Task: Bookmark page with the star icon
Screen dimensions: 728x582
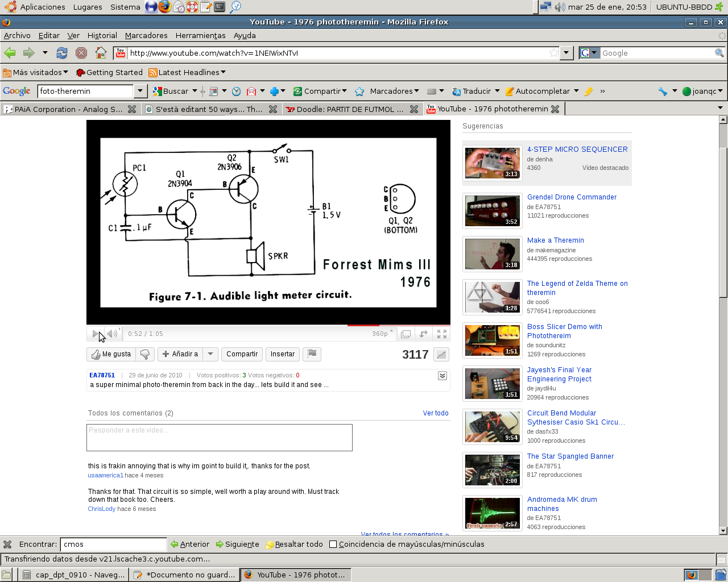Action: point(553,53)
